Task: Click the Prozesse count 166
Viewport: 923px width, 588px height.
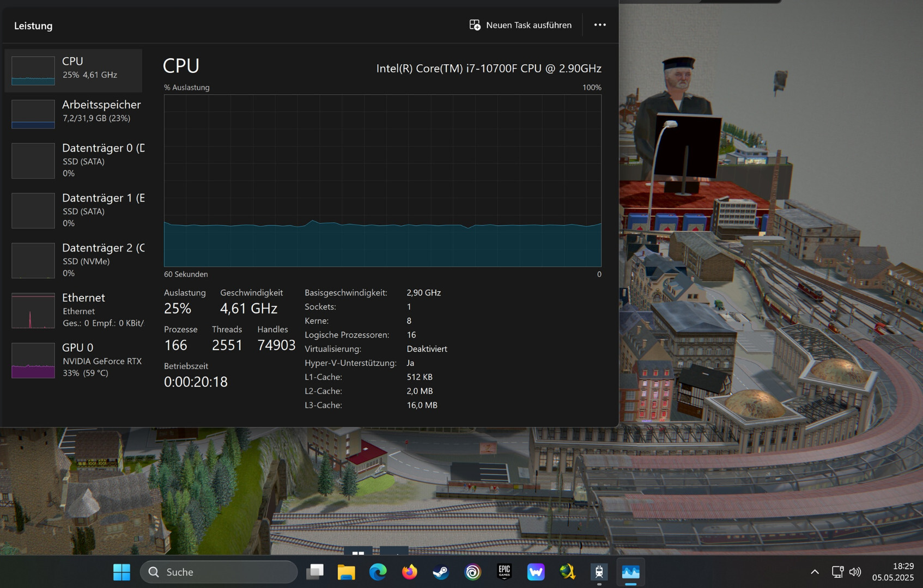Action: click(x=175, y=345)
